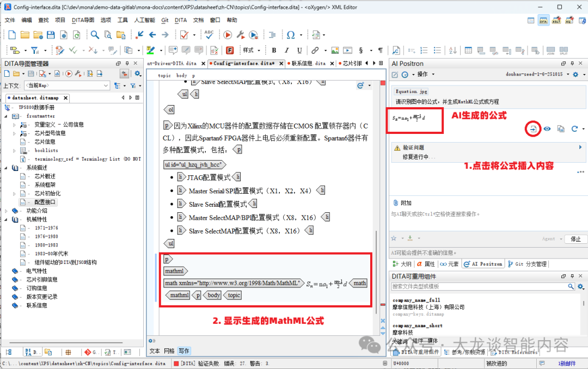Run Check Spelling ABC icon
The image size is (588, 369).
(x=209, y=34)
